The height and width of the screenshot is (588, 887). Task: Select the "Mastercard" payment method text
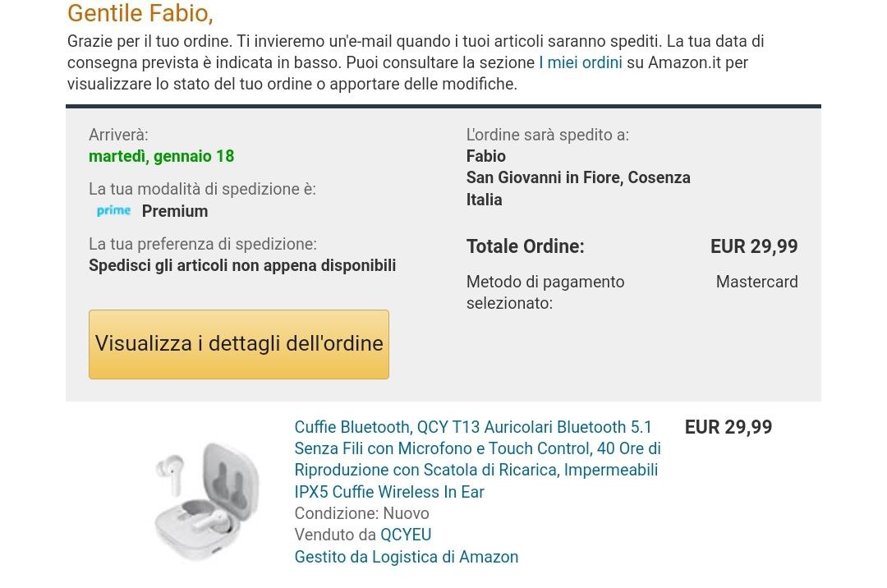tap(756, 282)
